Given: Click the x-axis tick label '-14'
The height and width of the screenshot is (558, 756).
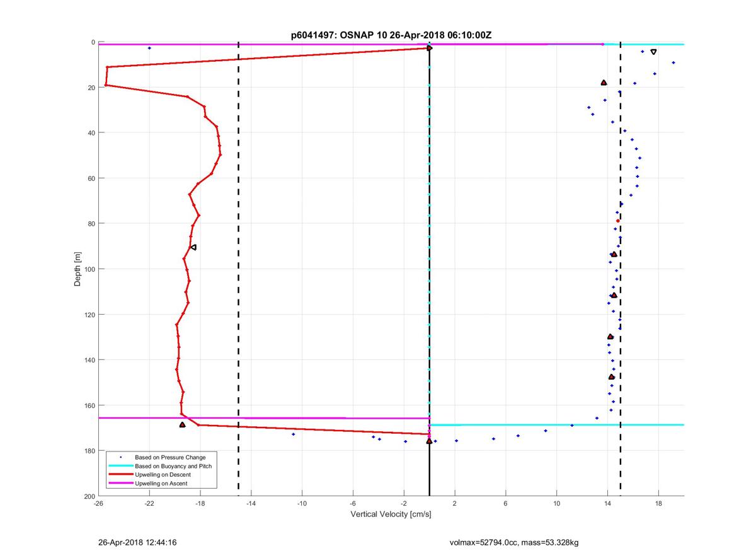Looking at the screenshot, I should (251, 503).
